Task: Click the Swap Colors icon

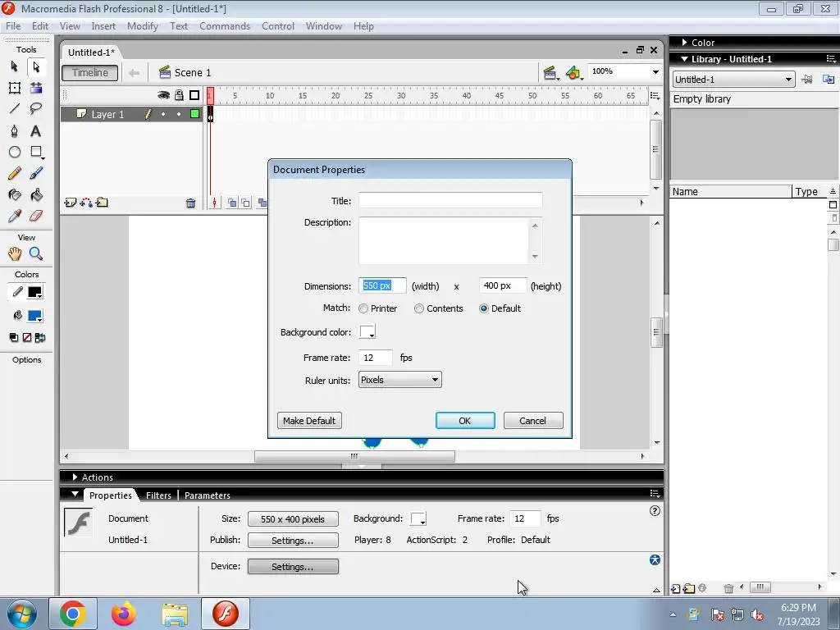Action: click(x=40, y=337)
